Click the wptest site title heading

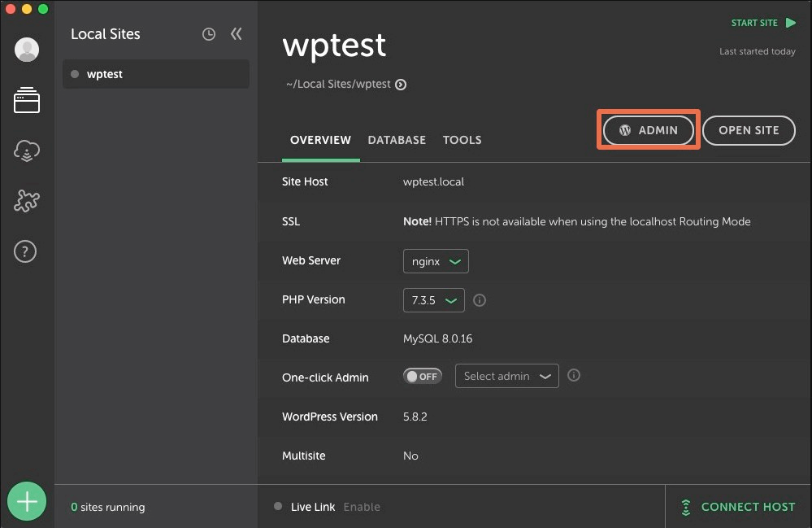(x=334, y=46)
